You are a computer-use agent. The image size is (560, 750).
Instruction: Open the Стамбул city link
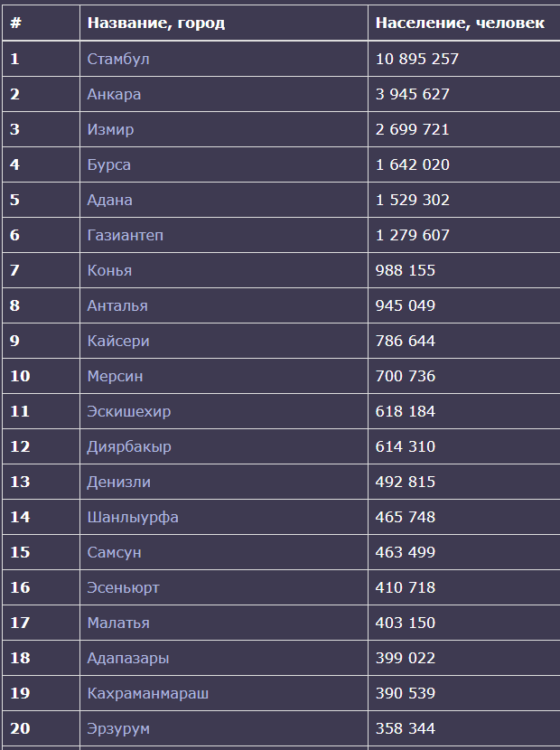pyautogui.click(x=118, y=59)
